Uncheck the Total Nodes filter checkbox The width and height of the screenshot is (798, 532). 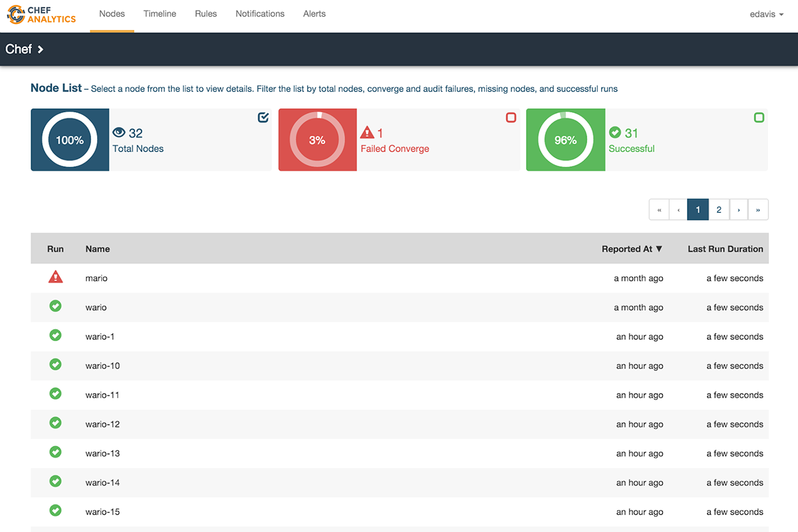click(x=263, y=118)
